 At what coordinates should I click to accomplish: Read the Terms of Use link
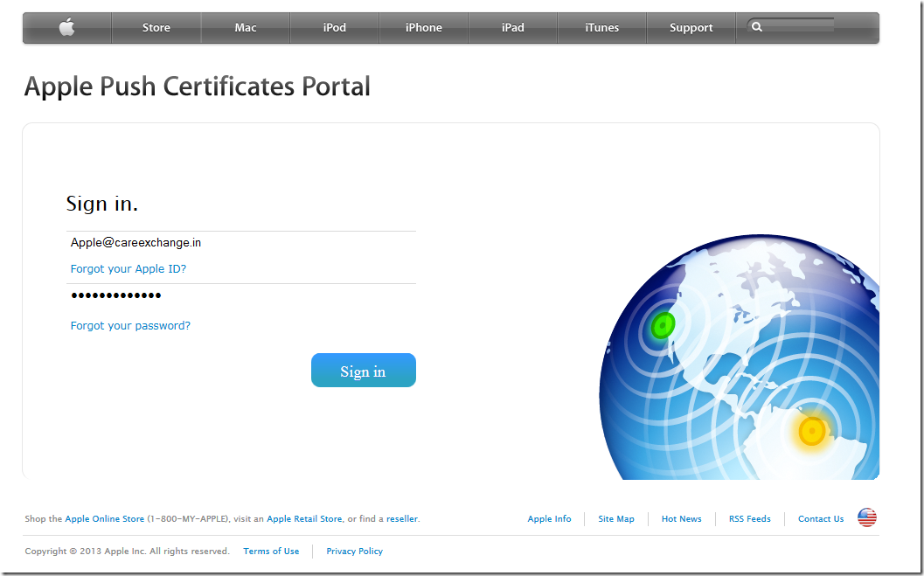coord(271,552)
